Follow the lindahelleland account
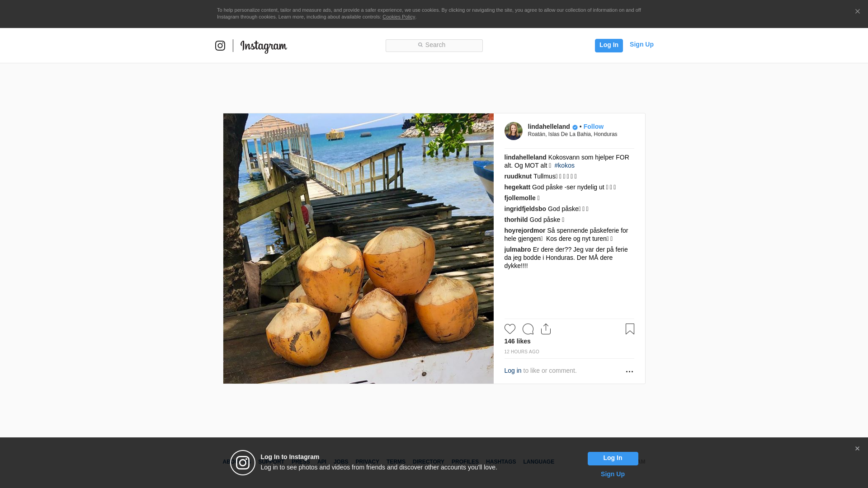The width and height of the screenshot is (868, 488). point(593,127)
